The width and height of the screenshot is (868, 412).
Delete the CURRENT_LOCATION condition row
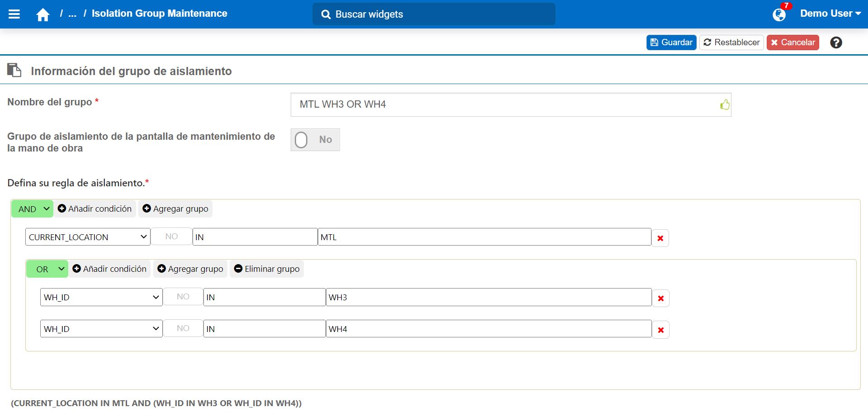coord(660,238)
